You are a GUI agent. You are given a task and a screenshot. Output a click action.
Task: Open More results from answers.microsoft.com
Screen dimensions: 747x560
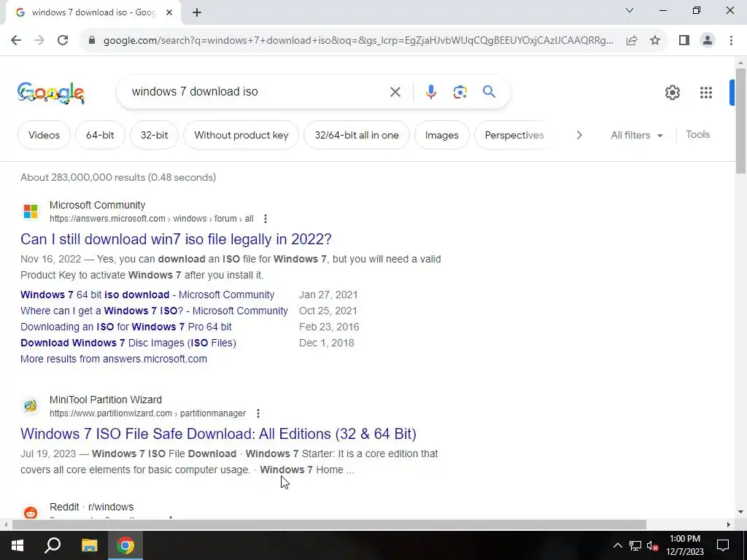[x=113, y=359]
